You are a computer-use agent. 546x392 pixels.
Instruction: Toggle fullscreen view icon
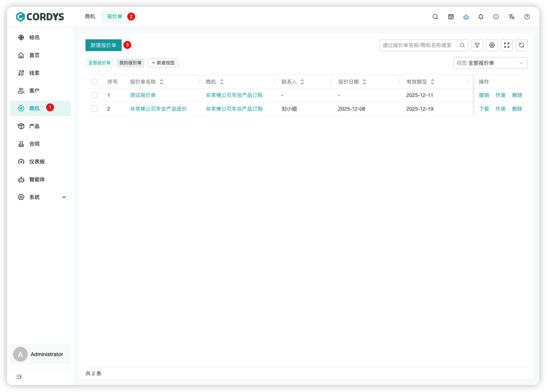(x=506, y=45)
